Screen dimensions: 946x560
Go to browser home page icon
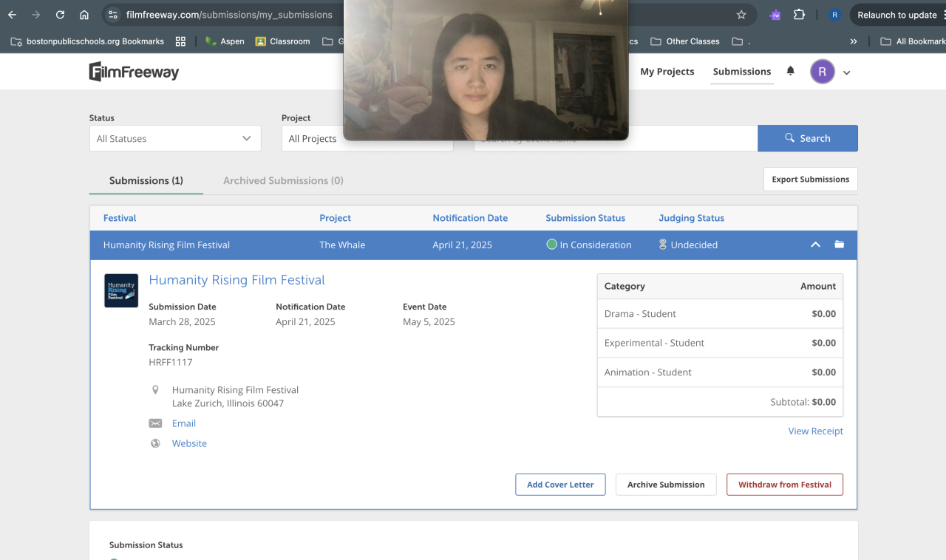click(84, 15)
